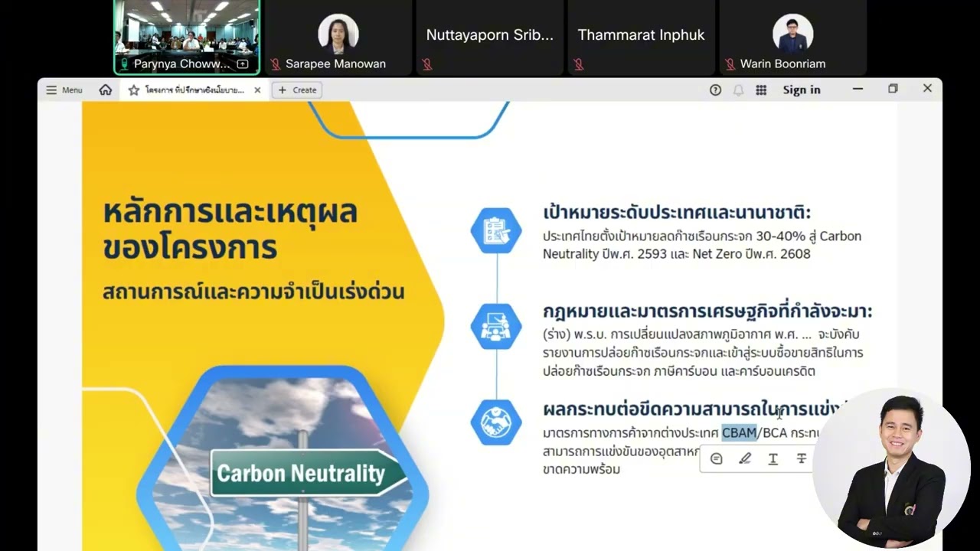Add a comment from the floating toolbar
980x551 pixels.
coord(717,458)
